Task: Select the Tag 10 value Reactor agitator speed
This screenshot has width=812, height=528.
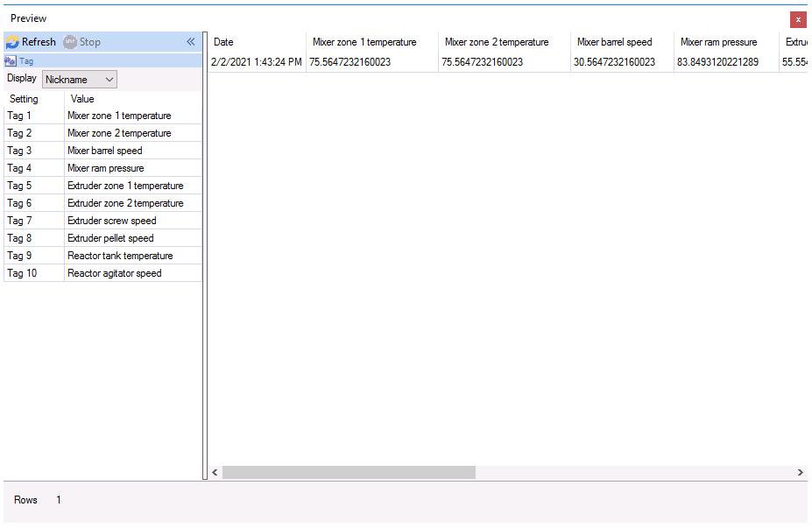Action: click(133, 273)
